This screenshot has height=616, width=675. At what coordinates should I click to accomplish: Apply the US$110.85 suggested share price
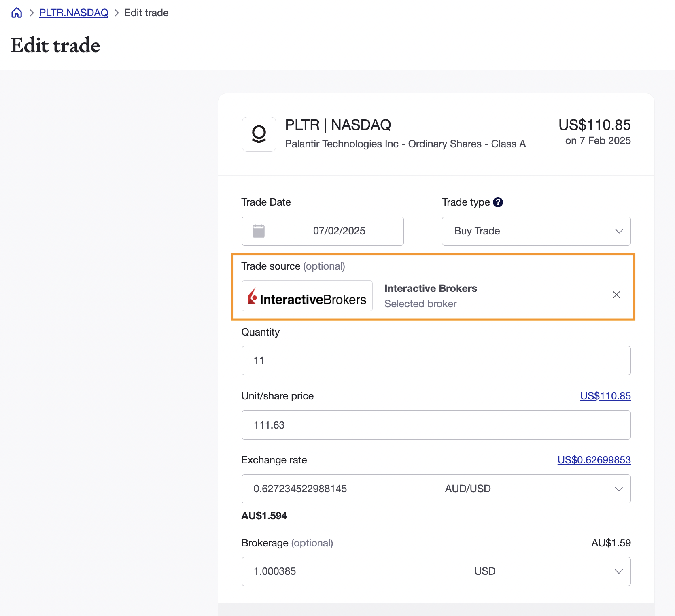[605, 396]
